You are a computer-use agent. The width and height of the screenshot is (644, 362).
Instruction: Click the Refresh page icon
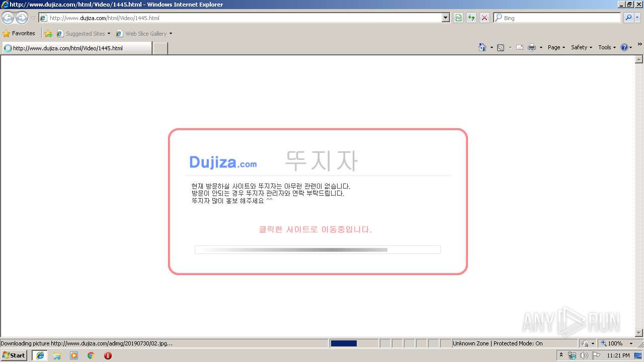pyautogui.click(x=471, y=18)
